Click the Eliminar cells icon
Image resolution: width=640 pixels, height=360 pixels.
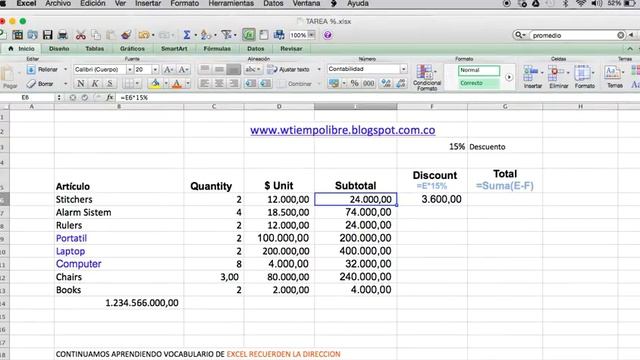click(557, 73)
